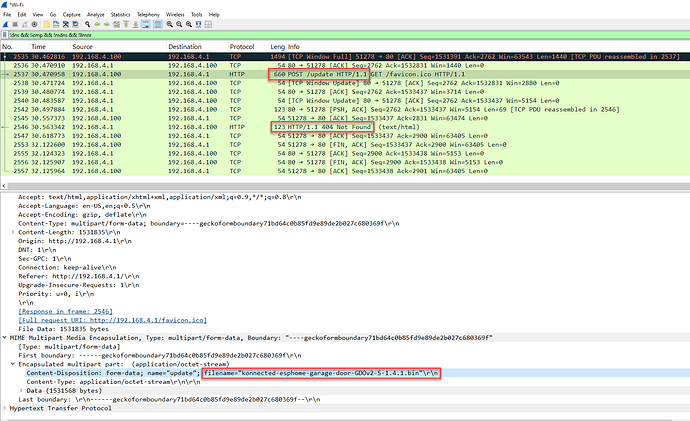
Task: Click the stop capture icon
Action: coord(17,26)
